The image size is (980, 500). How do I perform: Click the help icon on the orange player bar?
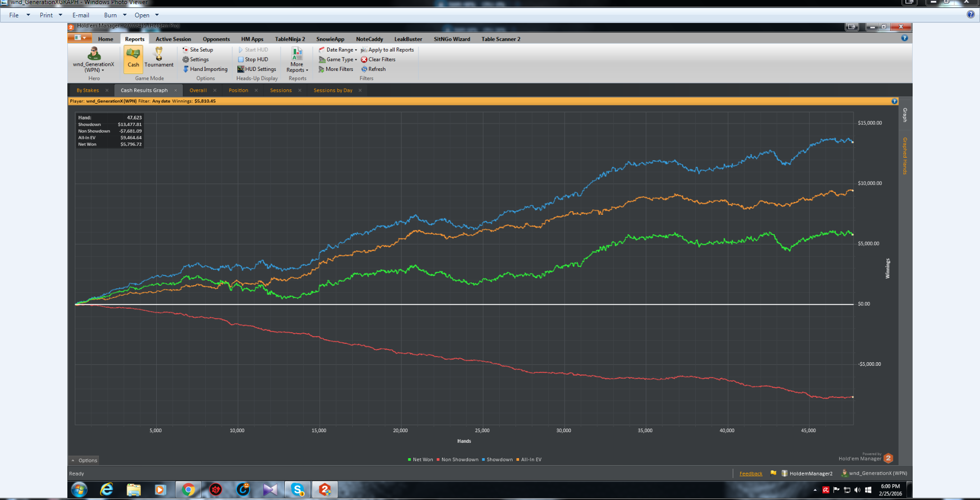894,101
